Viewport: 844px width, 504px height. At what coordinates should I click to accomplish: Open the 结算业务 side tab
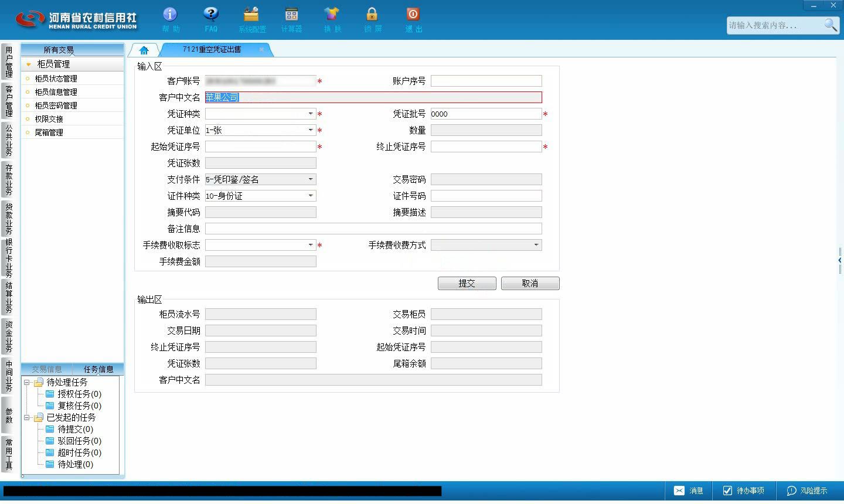(x=8, y=297)
